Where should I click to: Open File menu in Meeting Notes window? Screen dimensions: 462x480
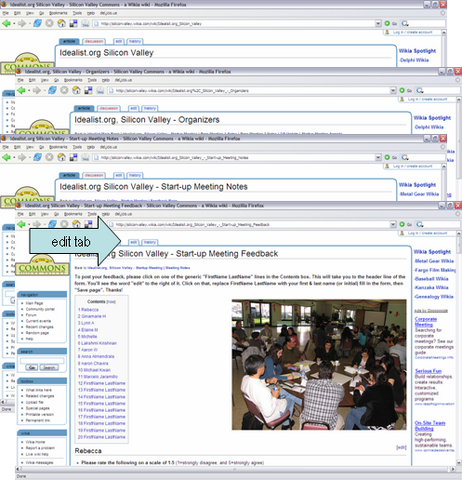point(6,147)
